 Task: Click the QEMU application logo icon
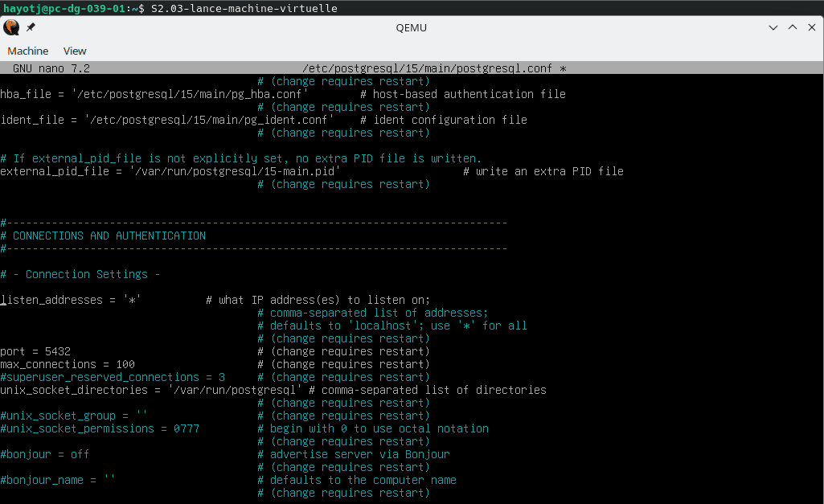[10, 27]
